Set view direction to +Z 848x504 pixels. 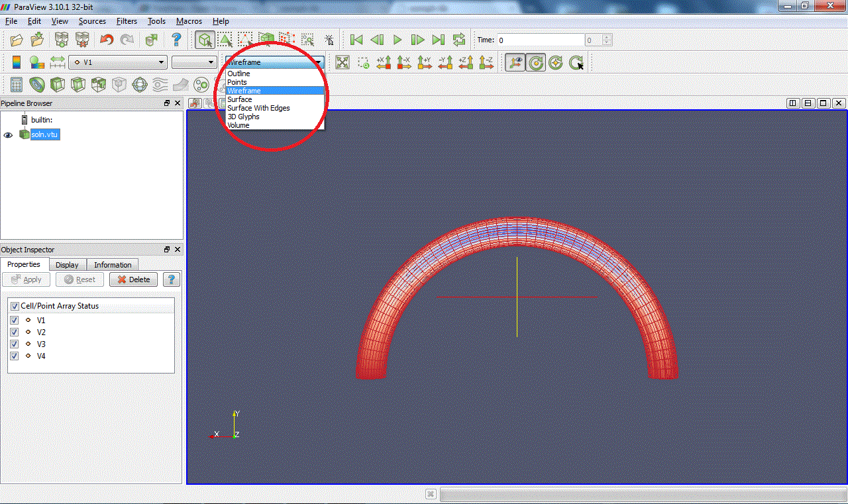(x=466, y=62)
